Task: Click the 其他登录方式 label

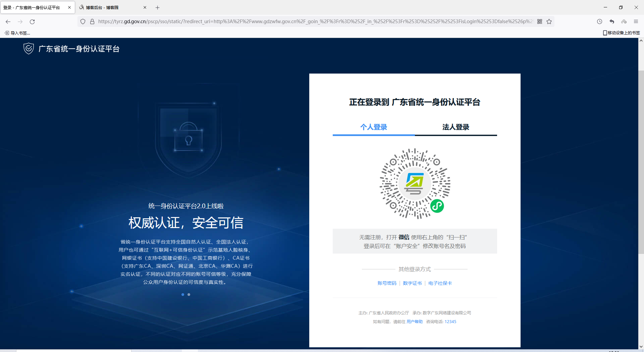Action: pyautogui.click(x=415, y=269)
